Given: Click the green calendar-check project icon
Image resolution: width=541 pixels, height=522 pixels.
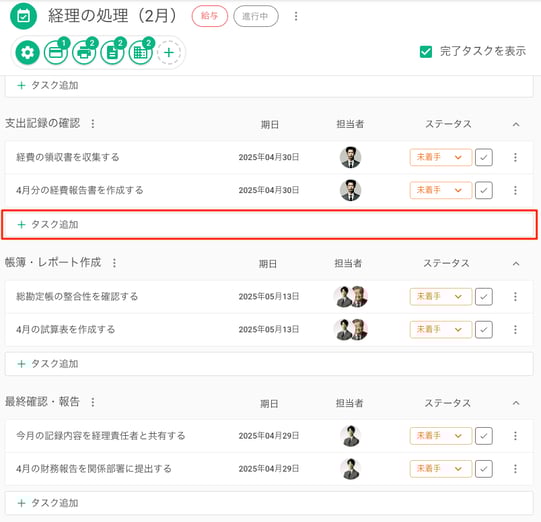Looking at the screenshot, I should [x=23, y=16].
